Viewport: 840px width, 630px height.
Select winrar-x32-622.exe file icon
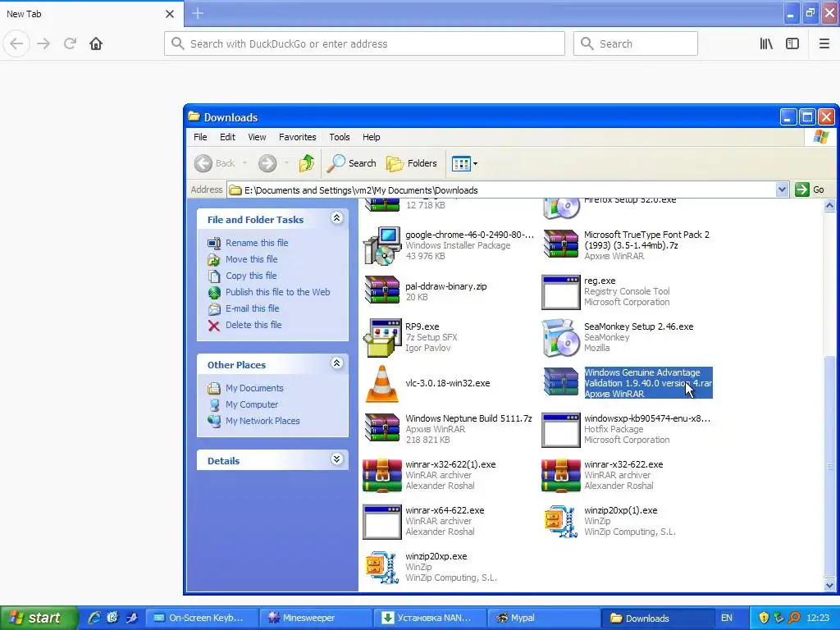click(561, 475)
